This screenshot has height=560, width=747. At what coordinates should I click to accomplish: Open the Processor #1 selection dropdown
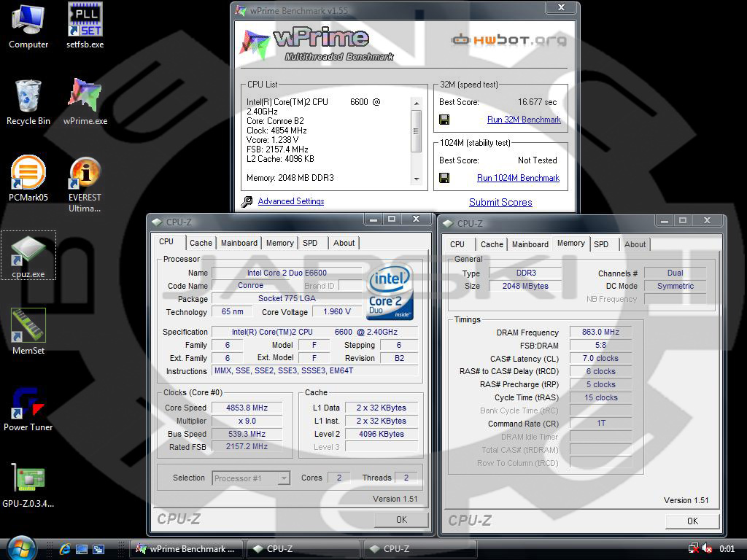[x=284, y=478]
